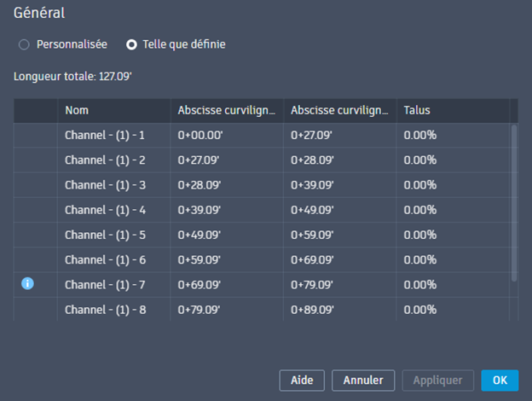This screenshot has height=401, width=532.
Task: Select row Channel - (1) - 3
Action: click(105, 184)
